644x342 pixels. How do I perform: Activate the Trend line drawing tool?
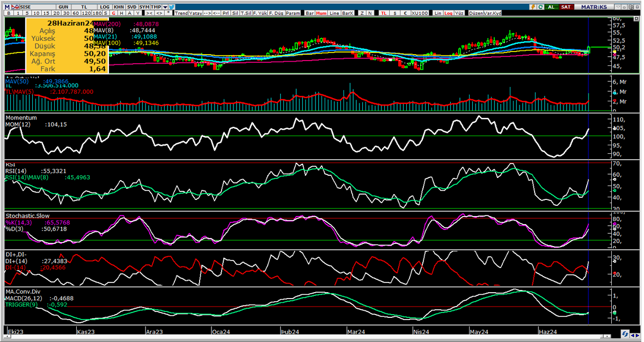181,13
